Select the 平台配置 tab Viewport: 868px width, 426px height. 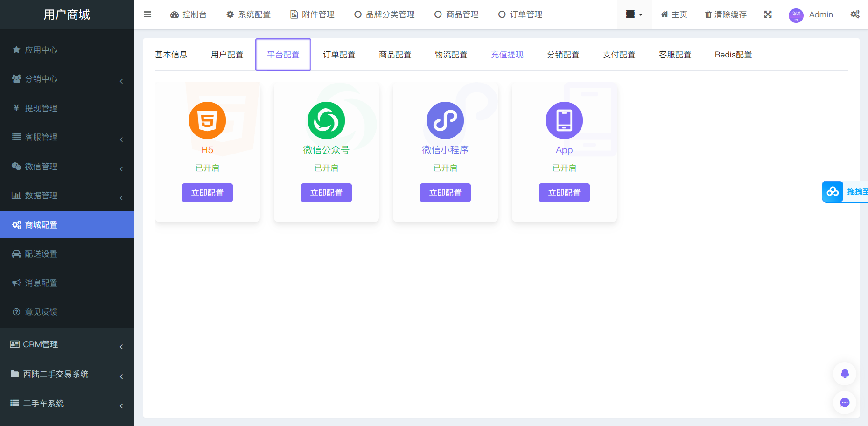tap(283, 55)
